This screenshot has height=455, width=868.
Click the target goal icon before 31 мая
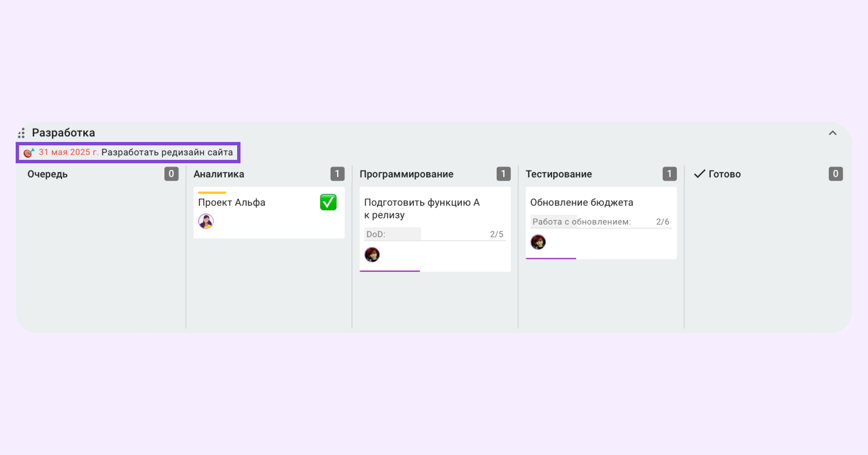(29, 153)
